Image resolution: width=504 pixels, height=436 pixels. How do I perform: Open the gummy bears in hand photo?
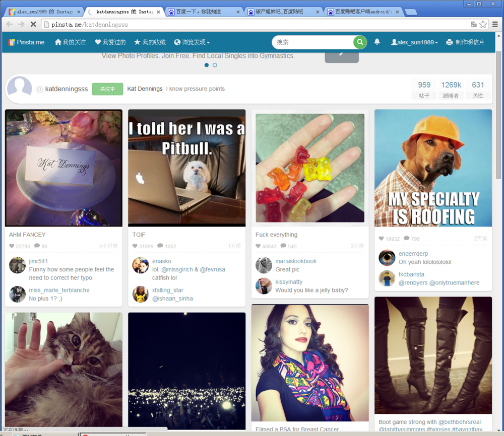pos(310,168)
